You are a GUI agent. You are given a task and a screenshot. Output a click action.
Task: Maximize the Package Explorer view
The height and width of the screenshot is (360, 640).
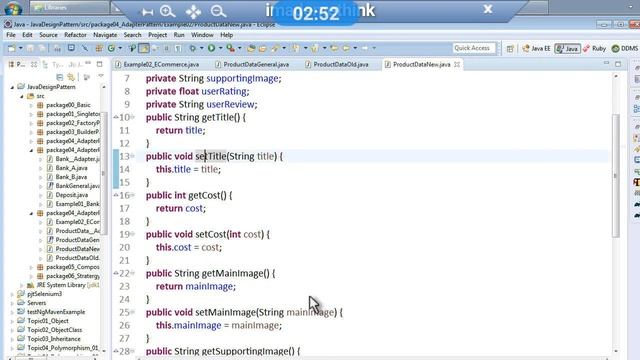pyautogui.click(x=100, y=64)
